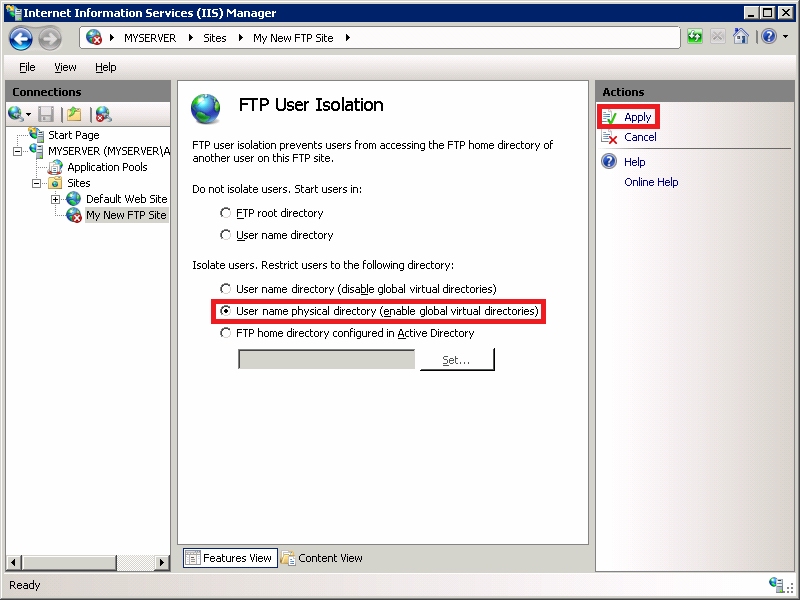The width and height of the screenshot is (800, 600).
Task: Select My New FTP Site in the tree
Action: 127,215
